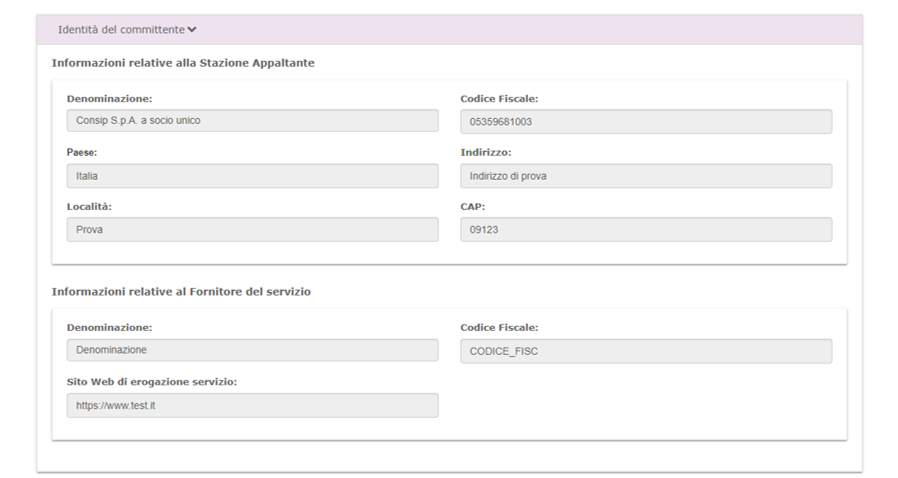Click the Indirizzo label
The height and width of the screenshot is (478, 898).
pyautogui.click(x=485, y=152)
